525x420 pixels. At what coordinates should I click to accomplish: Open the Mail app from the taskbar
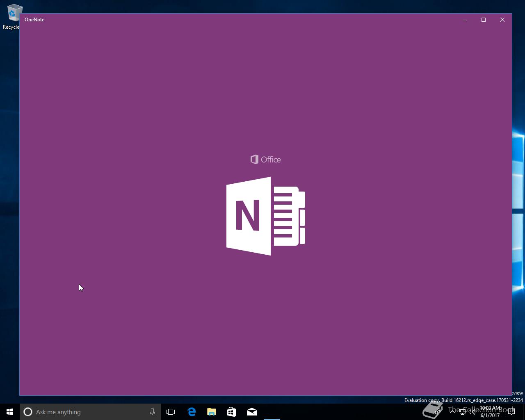click(251, 412)
